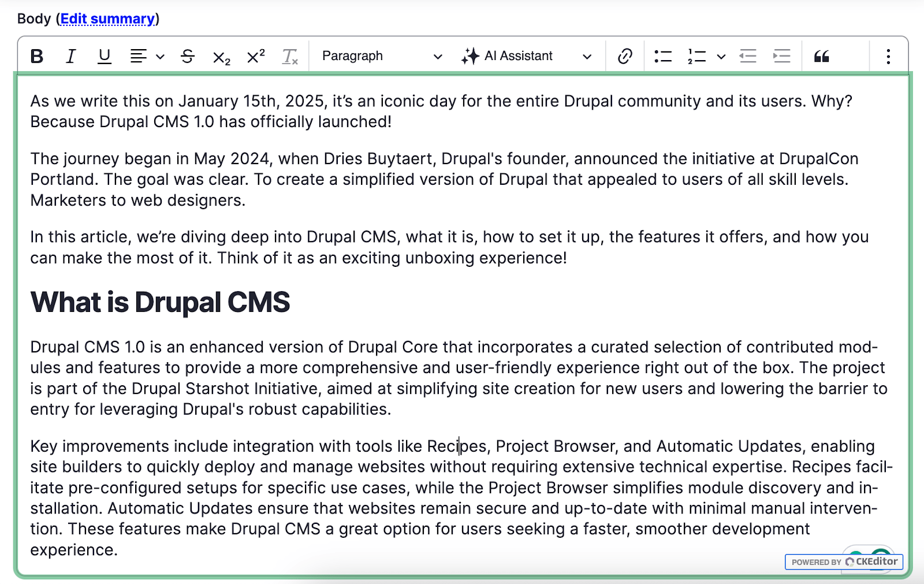Open the Paragraph heading dropdown
924x584 pixels.
382,56
